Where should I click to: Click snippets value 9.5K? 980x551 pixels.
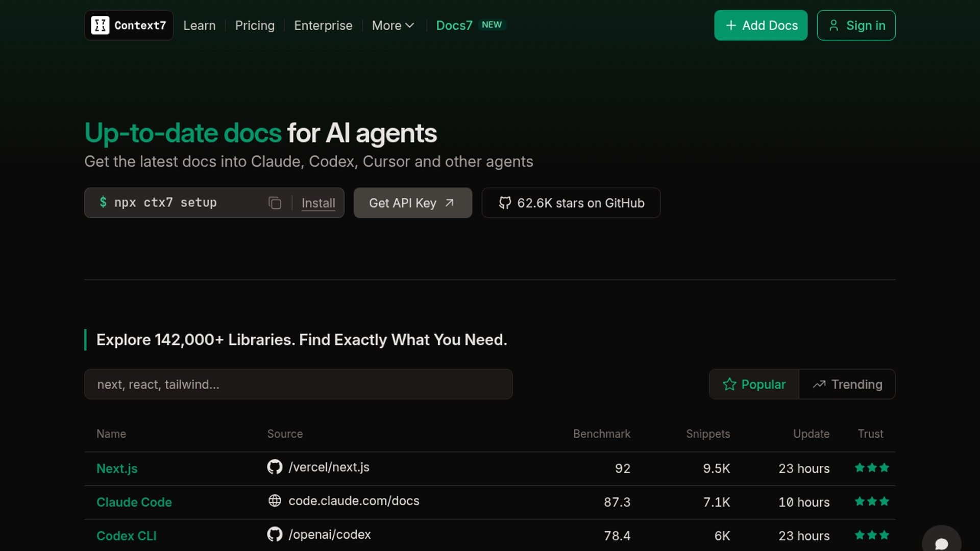(716, 468)
